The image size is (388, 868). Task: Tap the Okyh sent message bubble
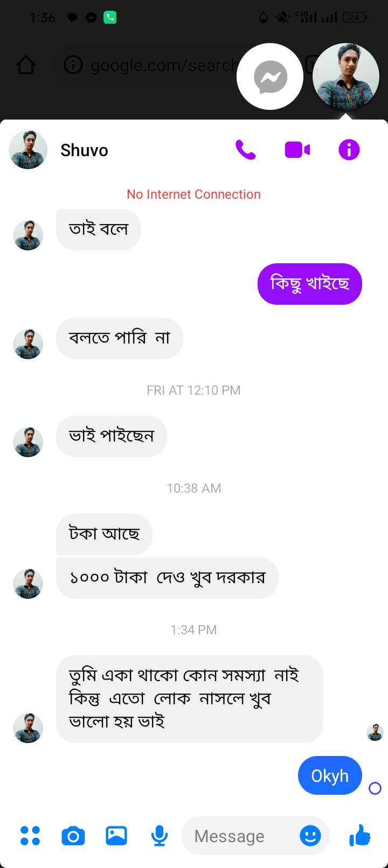point(330,775)
